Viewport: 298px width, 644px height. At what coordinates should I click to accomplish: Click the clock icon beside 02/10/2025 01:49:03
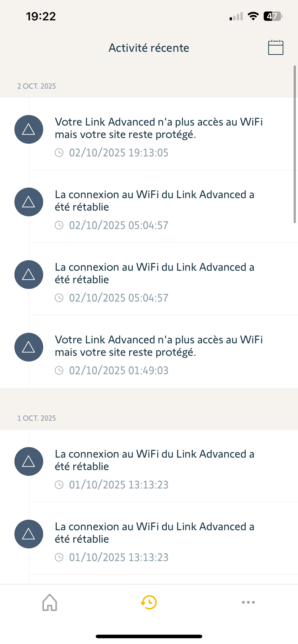pos(59,370)
